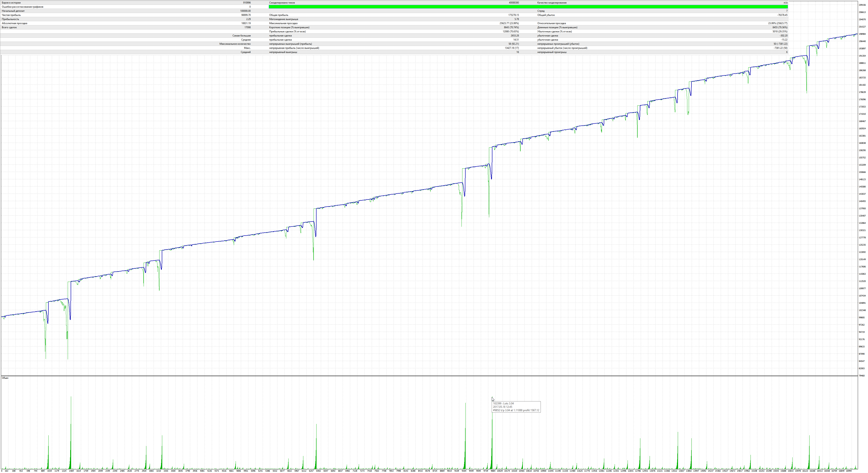The image size is (868, 473).
Task: Click "непрерывный убыток (число проигрышей)" label
Action: click(562, 48)
